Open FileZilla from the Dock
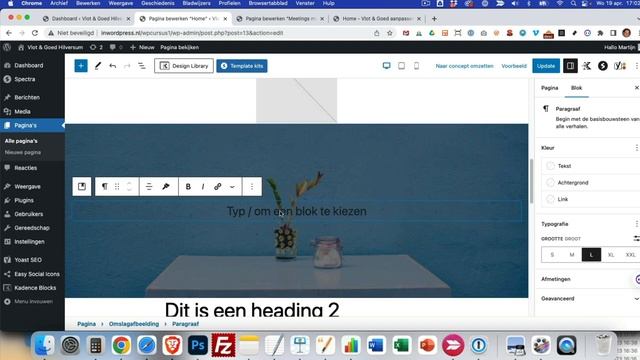This screenshot has width=640, height=360. (x=223, y=345)
